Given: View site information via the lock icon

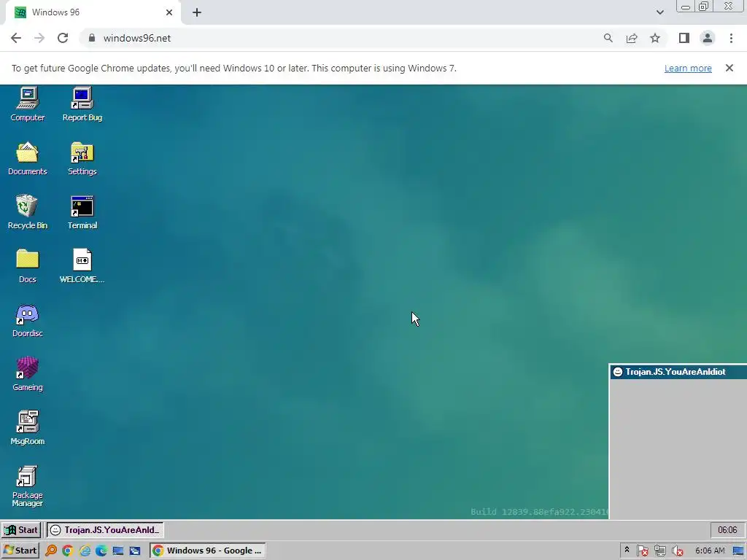Looking at the screenshot, I should 92,38.
